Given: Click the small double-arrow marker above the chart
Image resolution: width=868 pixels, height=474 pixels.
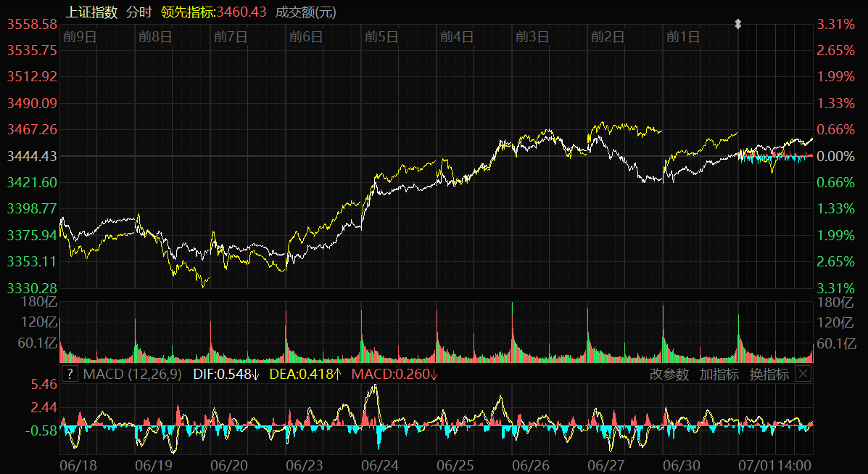Looking at the screenshot, I should pyautogui.click(x=738, y=24).
